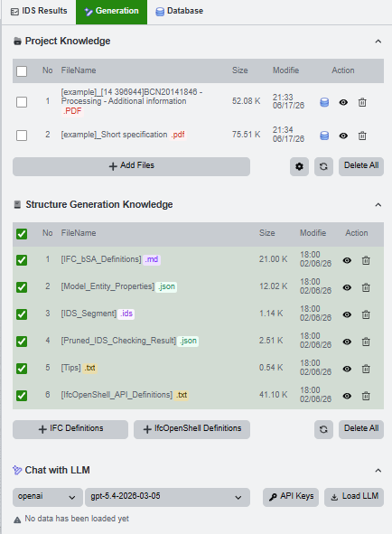Click the 52.08 K size value

point(247,101)
